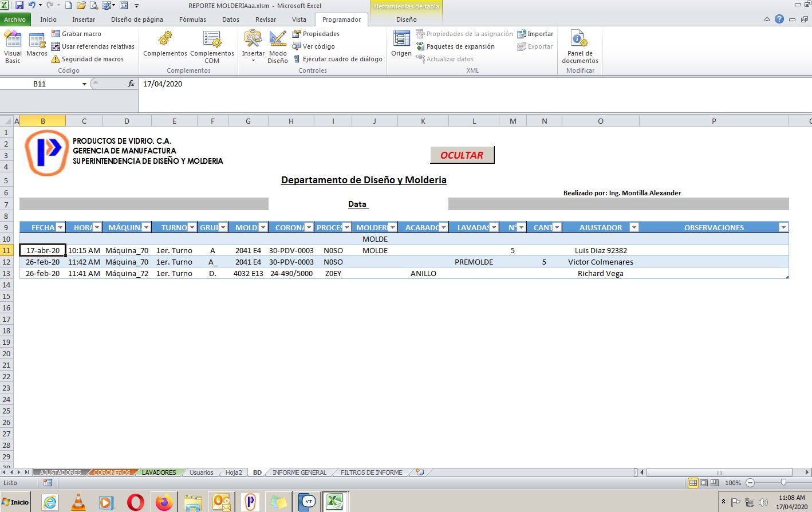This screenshot has width=812, height=512.
Task: Open the Fórmulas ribbon tab
Action: 192,19
